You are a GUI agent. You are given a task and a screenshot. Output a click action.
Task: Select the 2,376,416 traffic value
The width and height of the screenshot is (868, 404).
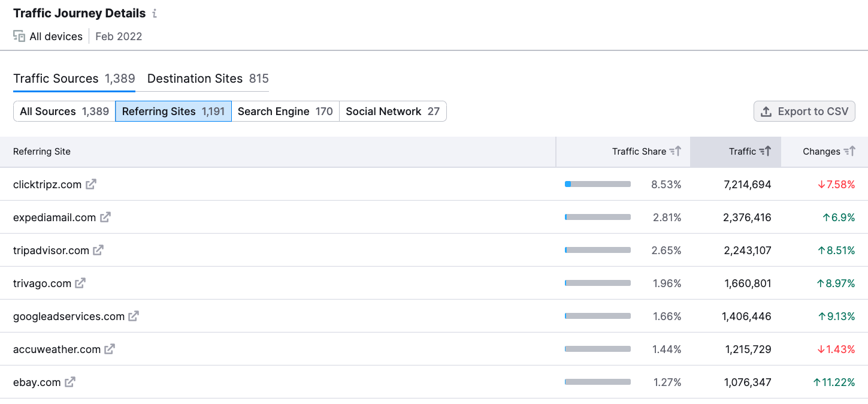click(x=748, y=218)
